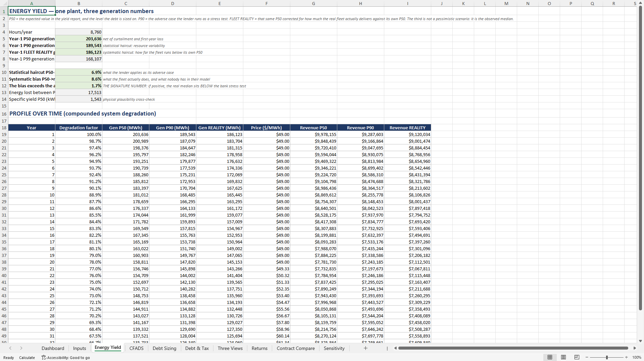Click year 15 Gen P90 value 157,815
Viewport: 644px width, 361px height.
click(x=172, y=228)
